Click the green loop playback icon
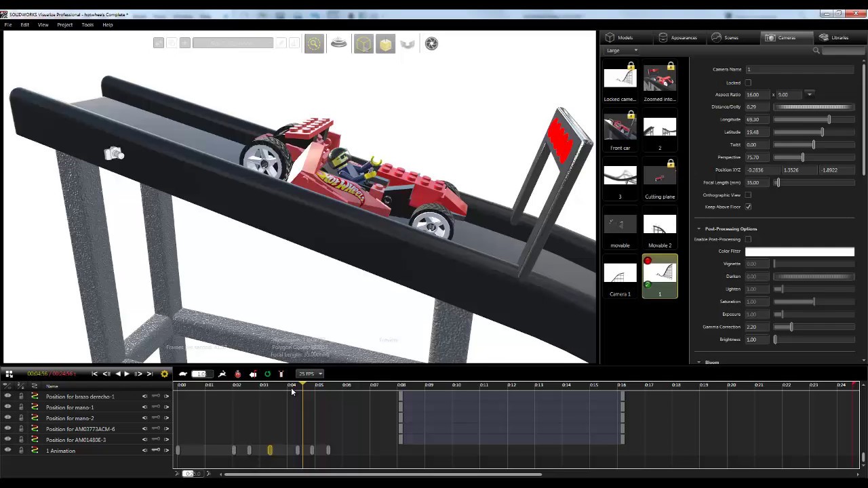Screen dimensions: 868x488 tap(267, 373)
